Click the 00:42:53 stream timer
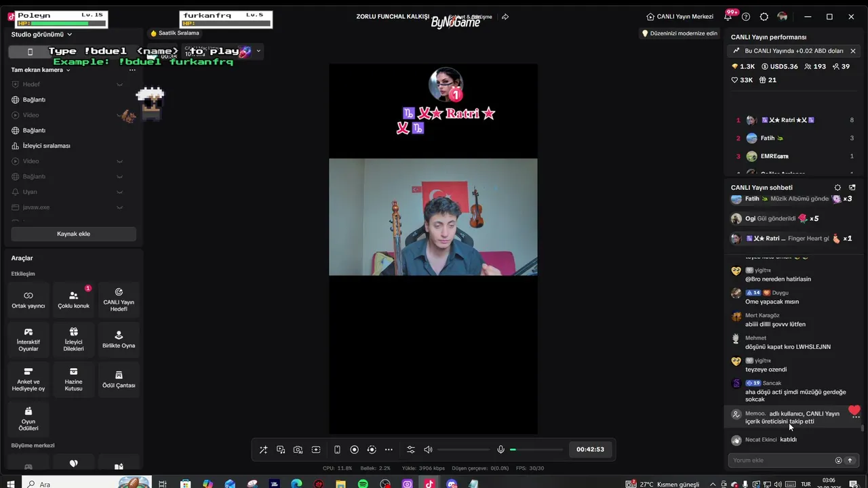The image size is (868, 488). coord(590,449)
